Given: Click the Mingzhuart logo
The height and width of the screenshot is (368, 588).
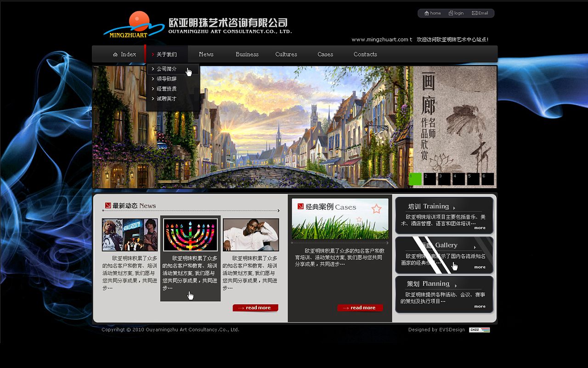Looking at the screenshot, I should pos(134,25).
